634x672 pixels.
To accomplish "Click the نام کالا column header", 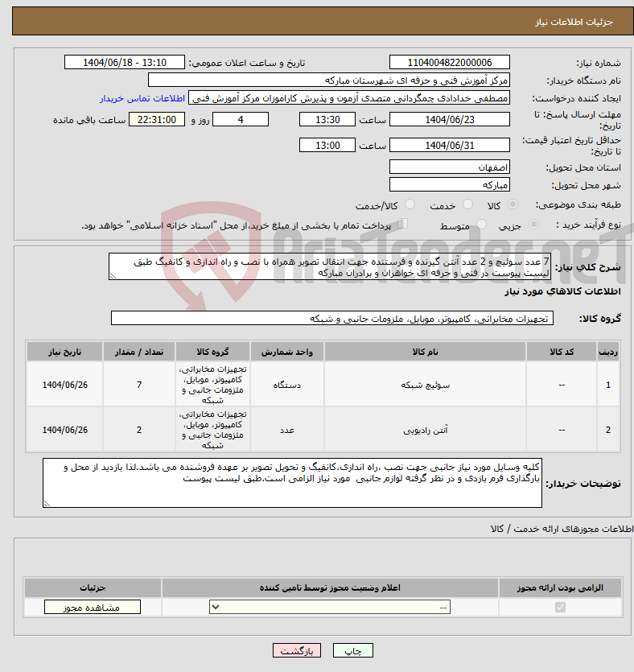I will [425, 352].
